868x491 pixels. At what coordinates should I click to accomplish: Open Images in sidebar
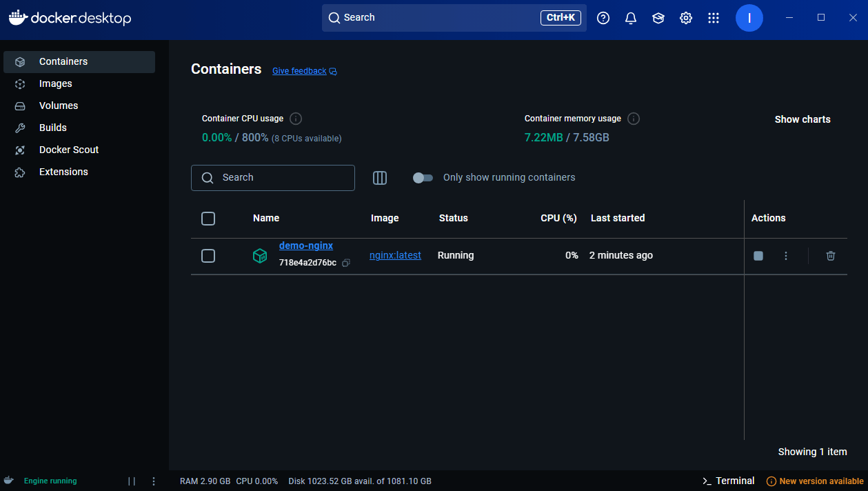[x=79, y=83]
